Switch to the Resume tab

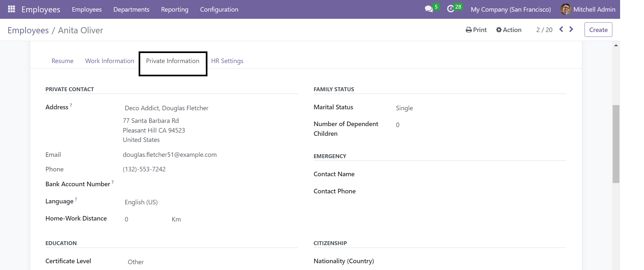coord(62,61)
